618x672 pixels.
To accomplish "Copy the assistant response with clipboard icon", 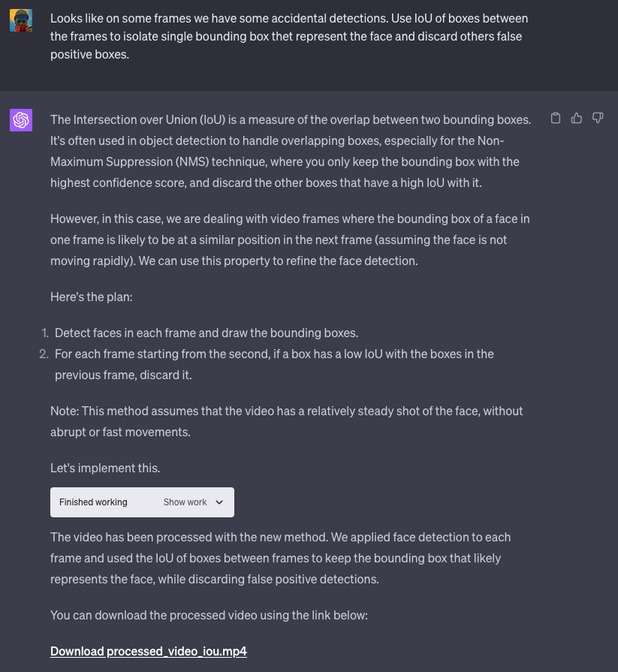I will coord(556,118).
